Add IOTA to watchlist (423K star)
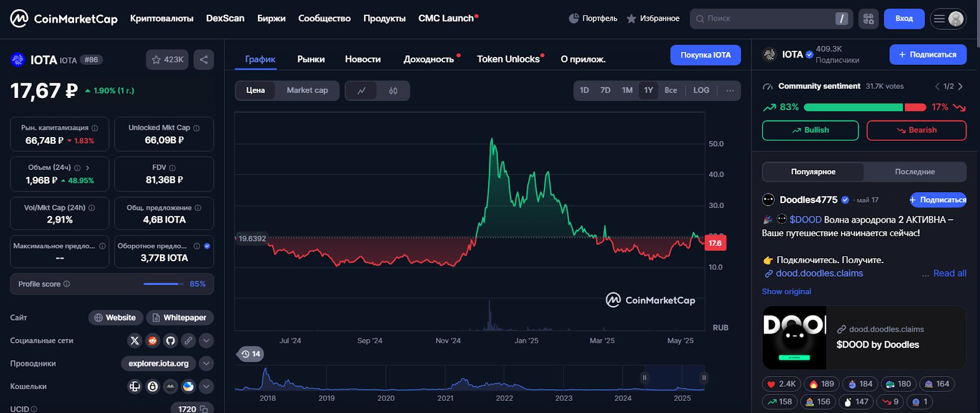 (x=167, y=59)
